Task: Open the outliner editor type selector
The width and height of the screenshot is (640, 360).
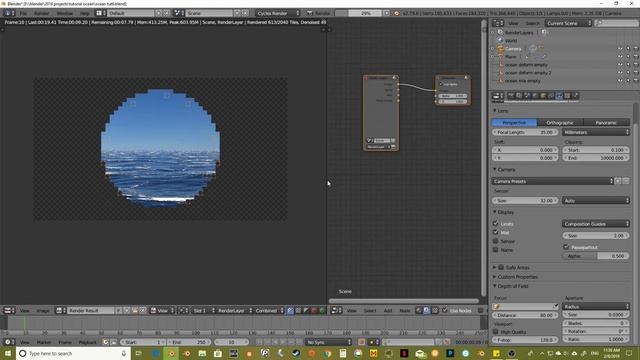Action: [498, 23]
